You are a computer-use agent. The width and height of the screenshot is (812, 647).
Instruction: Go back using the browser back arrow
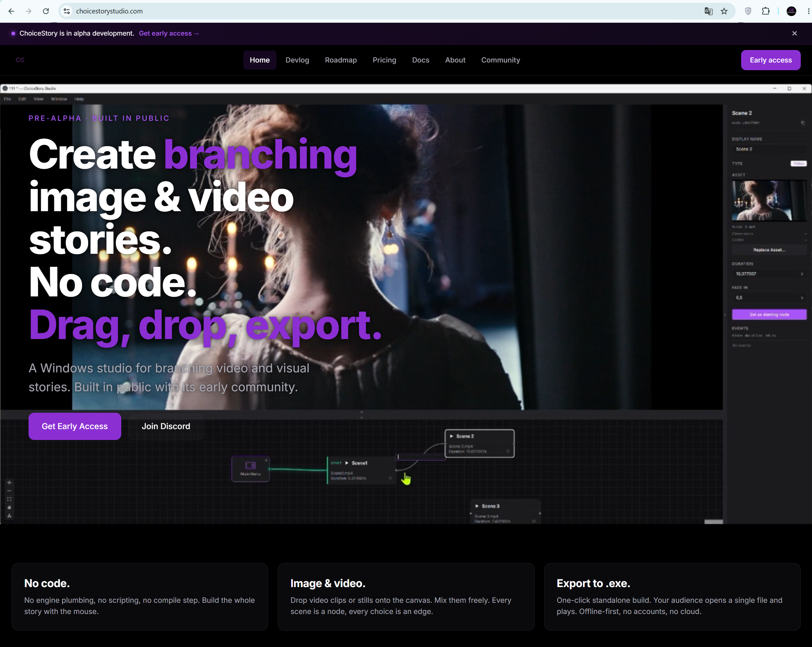pos(11,11)
